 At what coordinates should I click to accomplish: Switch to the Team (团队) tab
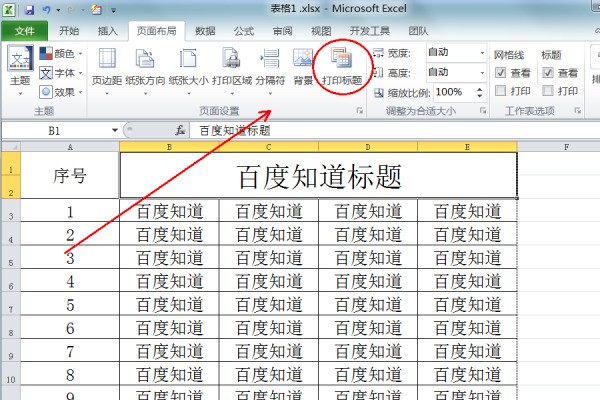pyautogui.click(x=418, y=31)
